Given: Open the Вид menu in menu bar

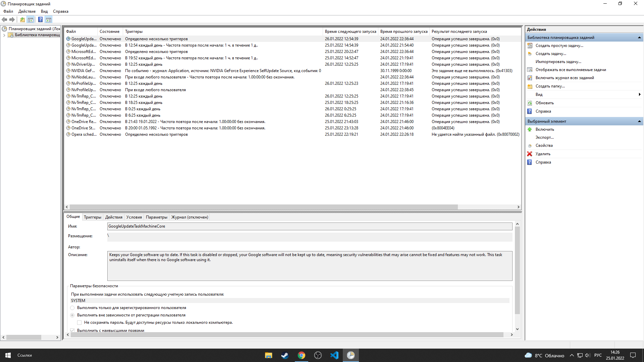Looking at the screenshot, I should point(44,11).
